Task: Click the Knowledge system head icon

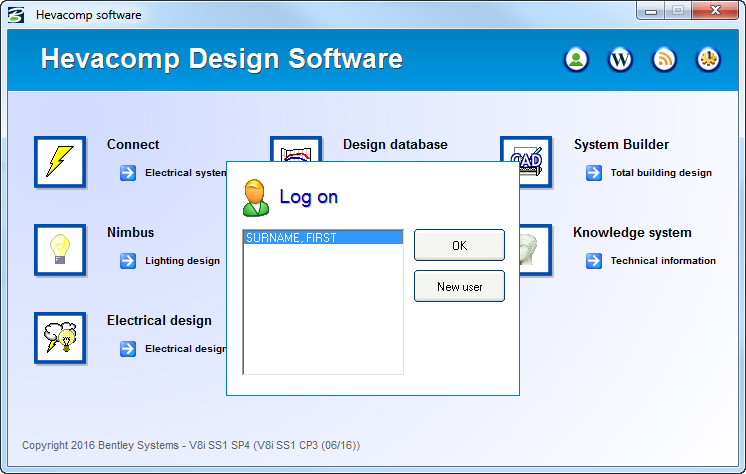Action: [x=536, y=250]
